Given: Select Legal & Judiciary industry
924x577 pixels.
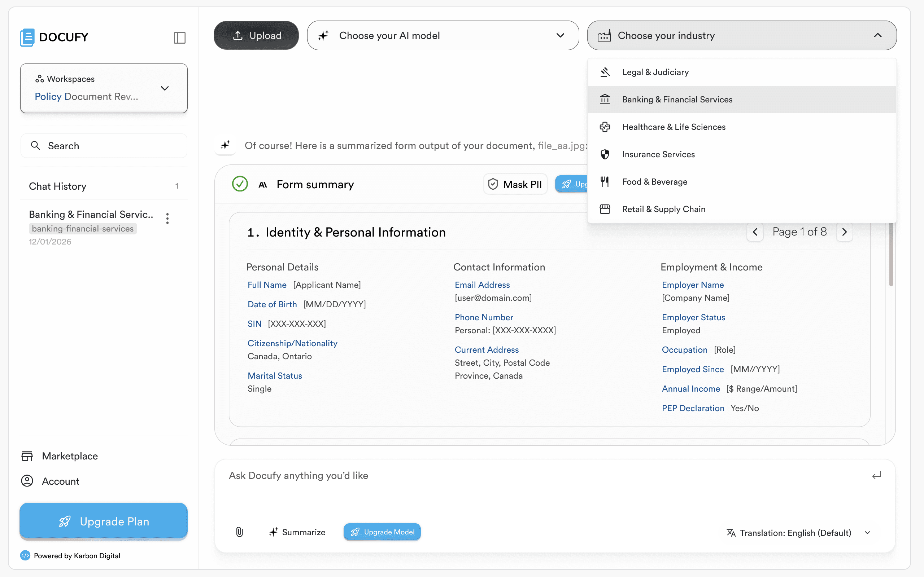Looking at the screenshot, I should pos(655,72).
